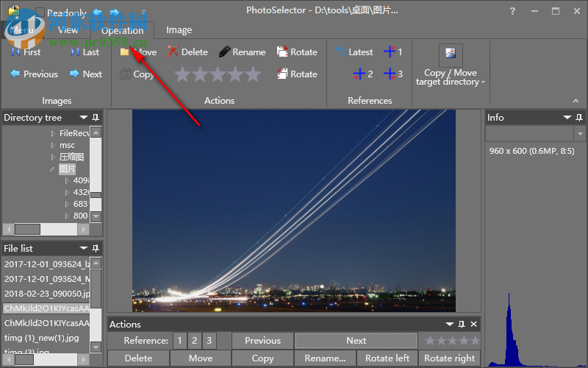Expand the msc tree folder
This screenshot has width=588, height=368.
(x=53, y=145)
